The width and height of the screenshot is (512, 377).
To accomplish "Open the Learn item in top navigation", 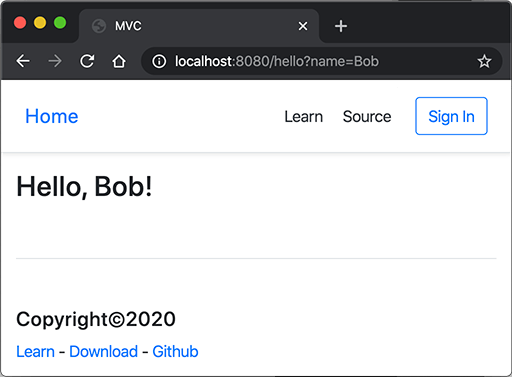I will (x=303, y=117).
